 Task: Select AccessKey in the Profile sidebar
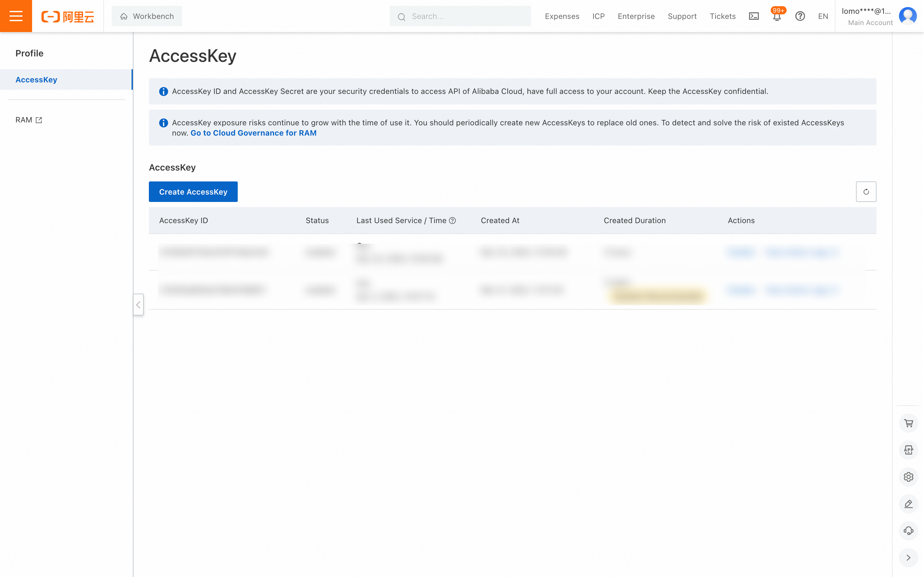[x=36, y=80]
